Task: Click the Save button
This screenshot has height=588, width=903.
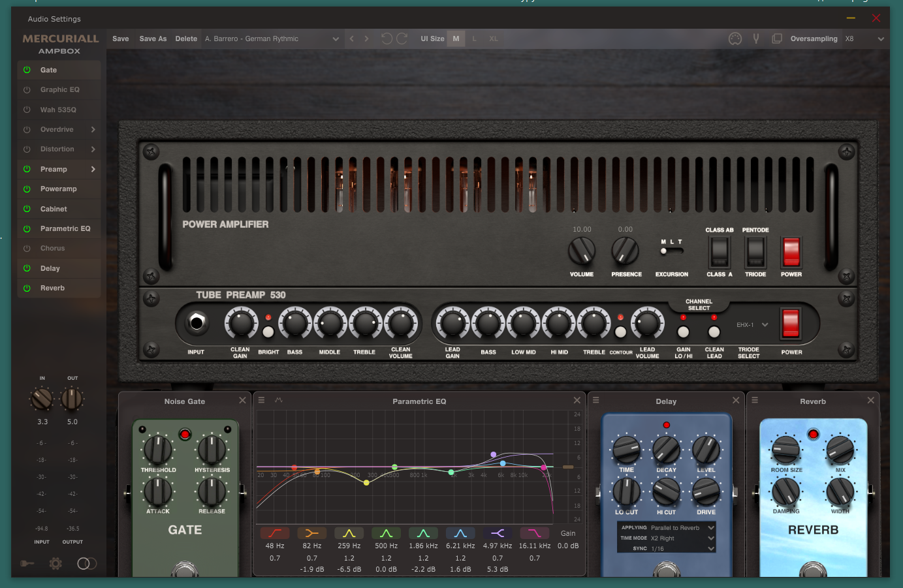Action: coord(121,39)
